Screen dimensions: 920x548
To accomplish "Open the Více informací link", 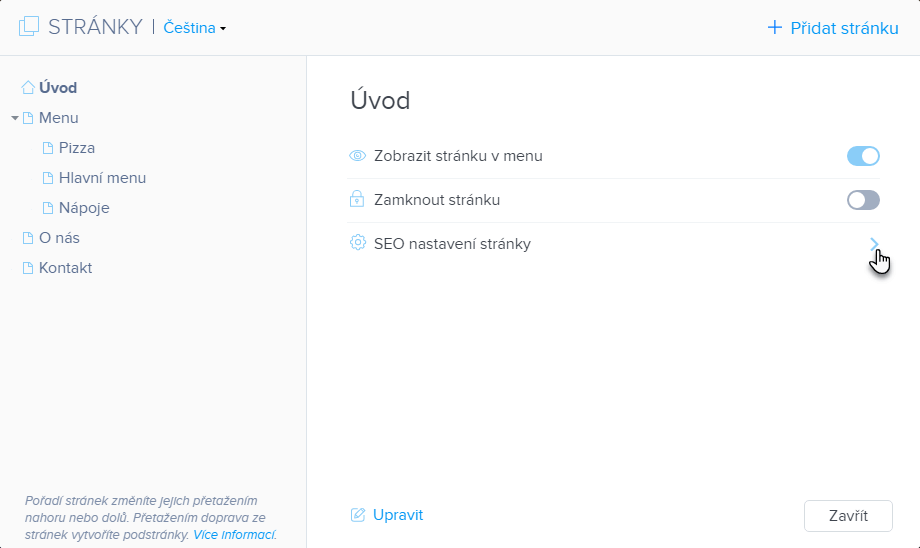I will (x=234, y=535).
